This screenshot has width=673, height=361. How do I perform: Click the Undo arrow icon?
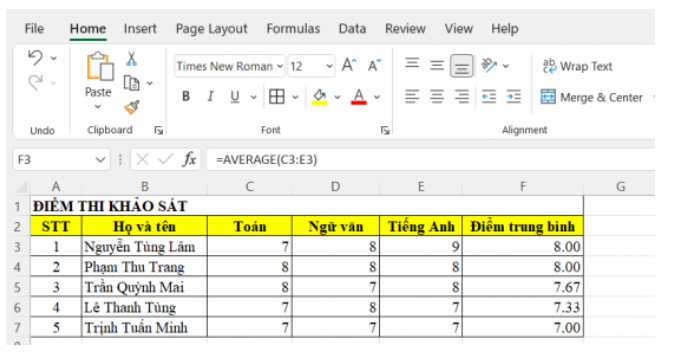(x=36, y=58)
